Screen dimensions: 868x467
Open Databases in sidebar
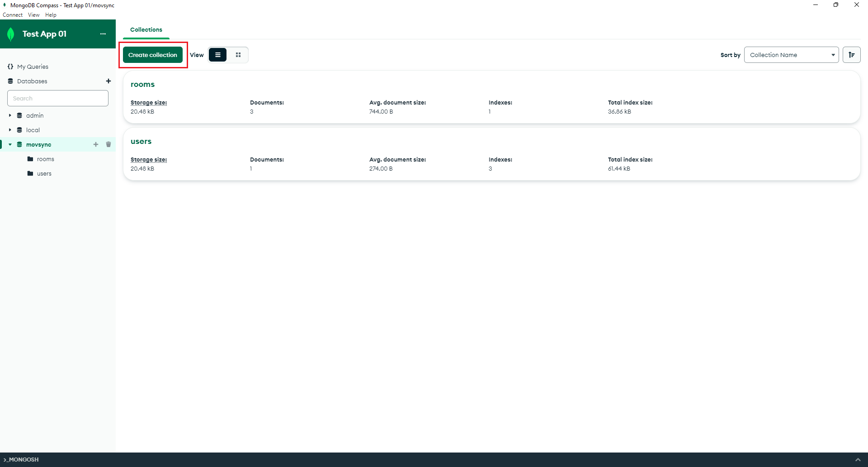(x=32, y=81)
